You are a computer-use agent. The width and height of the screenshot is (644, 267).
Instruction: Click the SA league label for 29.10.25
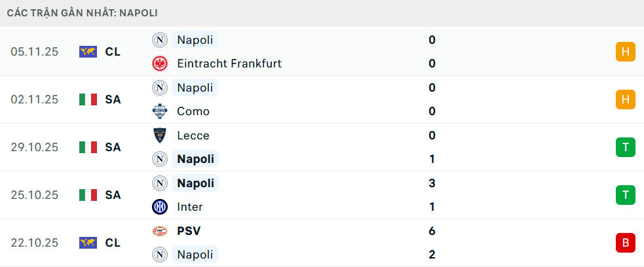pos(113,147)
